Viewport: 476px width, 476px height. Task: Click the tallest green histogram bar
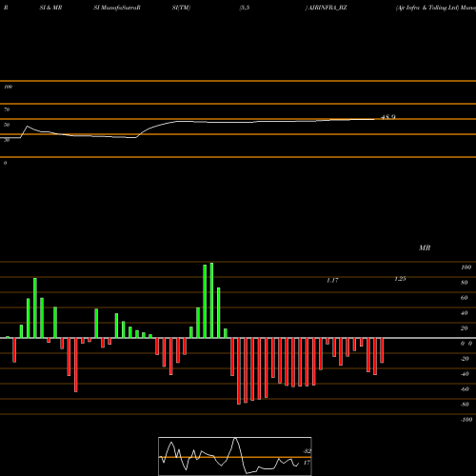[x=211, y=300]
